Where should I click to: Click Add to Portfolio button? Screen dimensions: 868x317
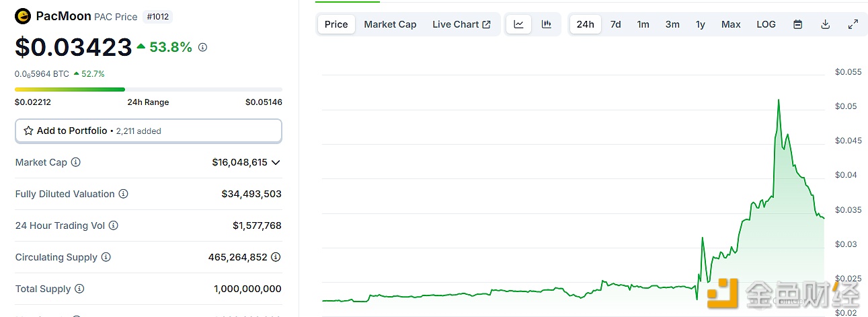pos(149,131)
